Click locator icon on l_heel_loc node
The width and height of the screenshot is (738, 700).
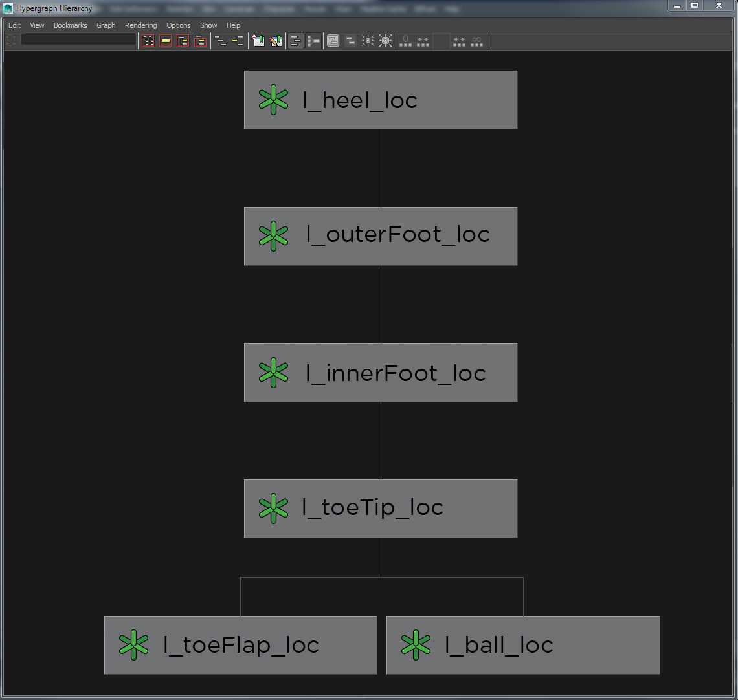click(273, 100)
